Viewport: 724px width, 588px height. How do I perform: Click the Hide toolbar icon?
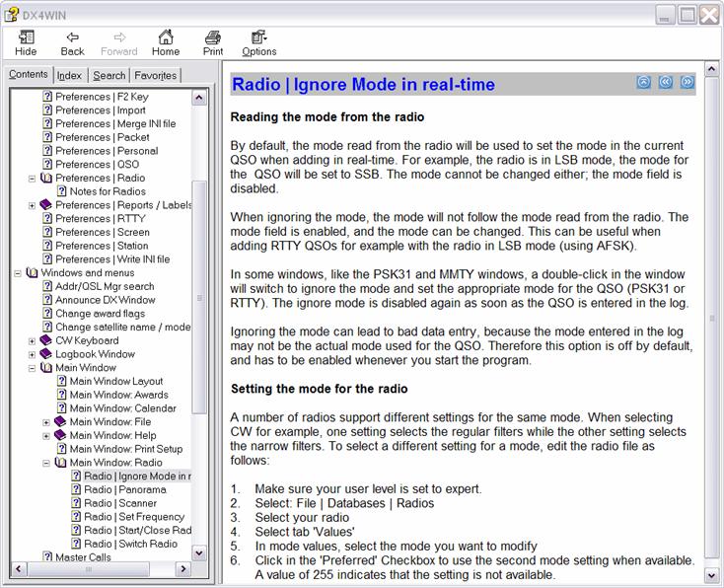[26, 43]
